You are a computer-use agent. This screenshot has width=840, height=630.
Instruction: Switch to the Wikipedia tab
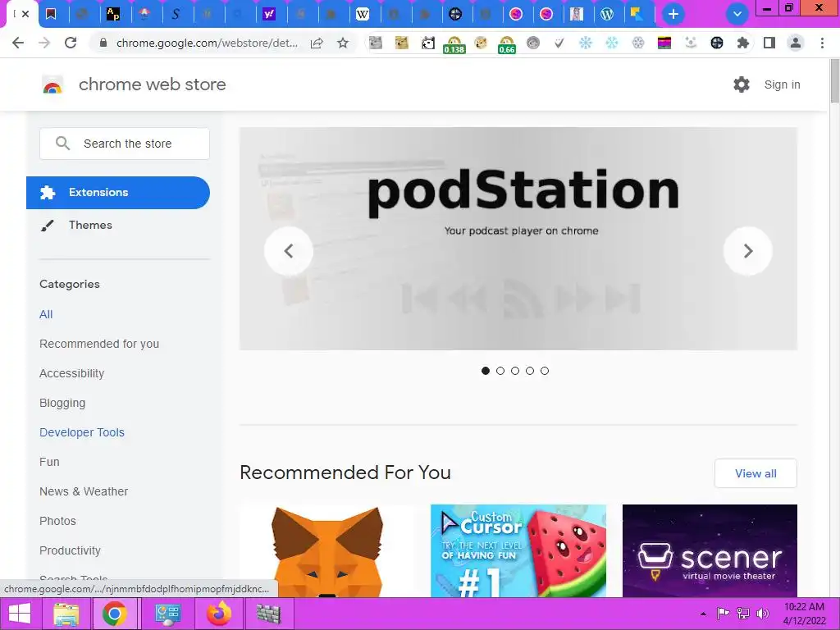[x=363, y=15]
